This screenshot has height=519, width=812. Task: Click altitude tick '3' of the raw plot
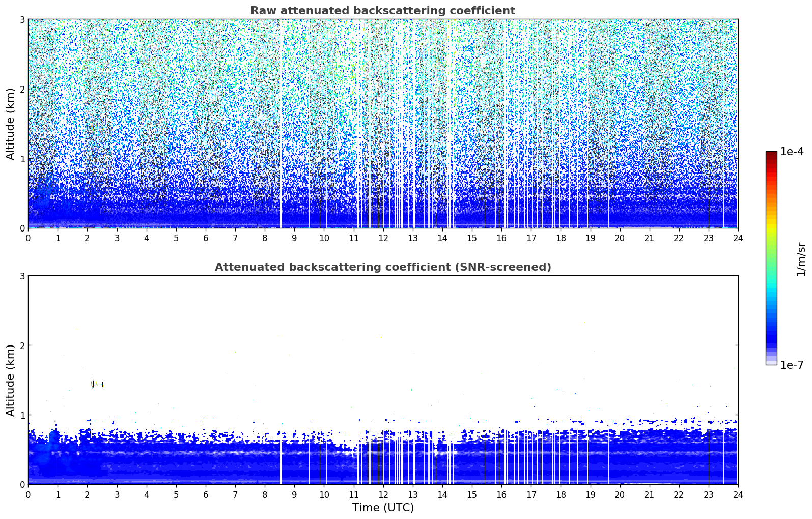(22, 19)
